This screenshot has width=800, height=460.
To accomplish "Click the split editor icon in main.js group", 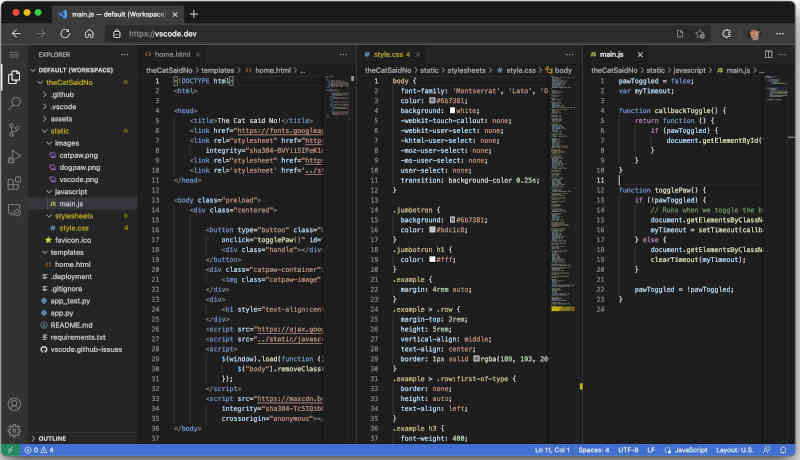I will 769,54.
